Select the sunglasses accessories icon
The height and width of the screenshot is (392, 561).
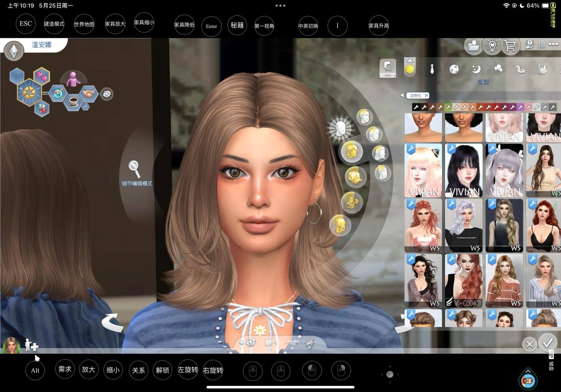[x=352, y=202]
